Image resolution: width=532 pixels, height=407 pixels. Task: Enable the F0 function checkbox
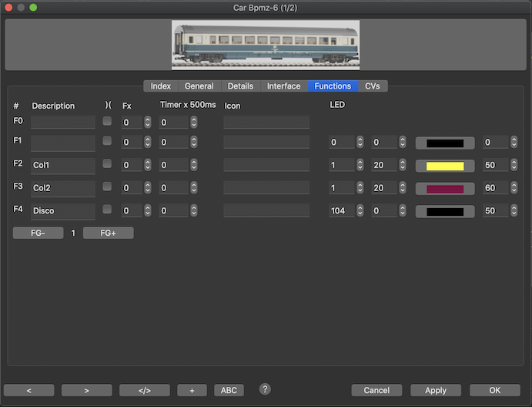click(x=107, y=121)
